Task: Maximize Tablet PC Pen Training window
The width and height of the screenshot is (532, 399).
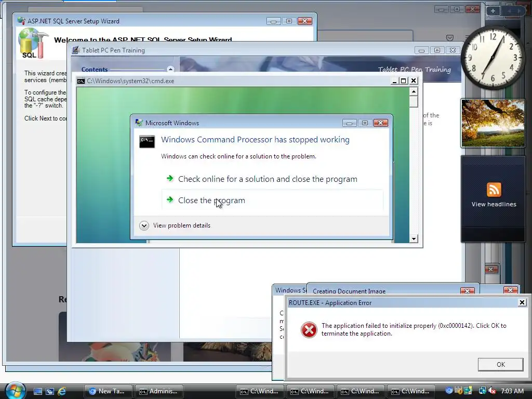Action: click(x=437, y=50)
